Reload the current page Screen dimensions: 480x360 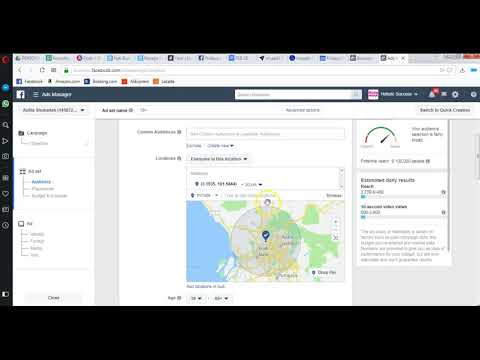click(42, 70)
